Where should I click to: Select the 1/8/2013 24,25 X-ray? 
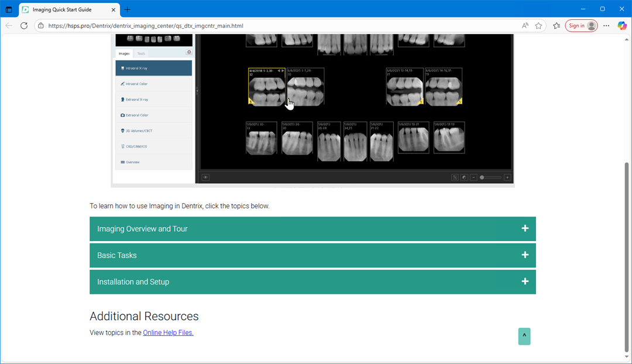[355, 142]
